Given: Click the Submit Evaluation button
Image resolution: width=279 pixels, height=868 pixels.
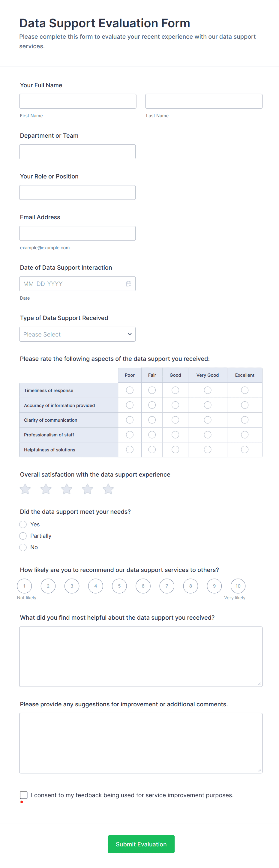Looking at the screenshot, I should 141,844.
